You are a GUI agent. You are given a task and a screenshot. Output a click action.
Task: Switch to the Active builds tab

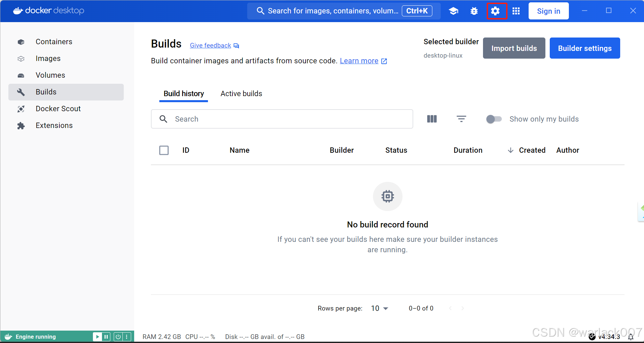(241, 94)
